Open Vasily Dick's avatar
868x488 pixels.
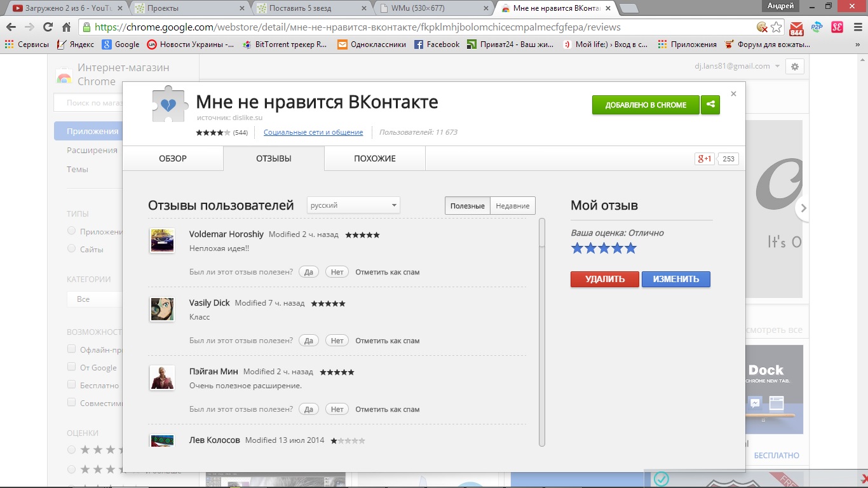click(162, 309)
